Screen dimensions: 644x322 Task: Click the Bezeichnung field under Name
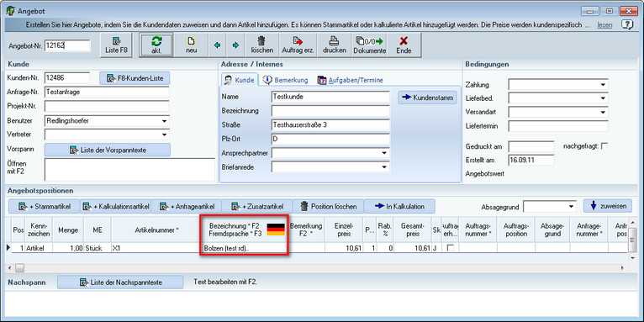(x=330, y=111)
